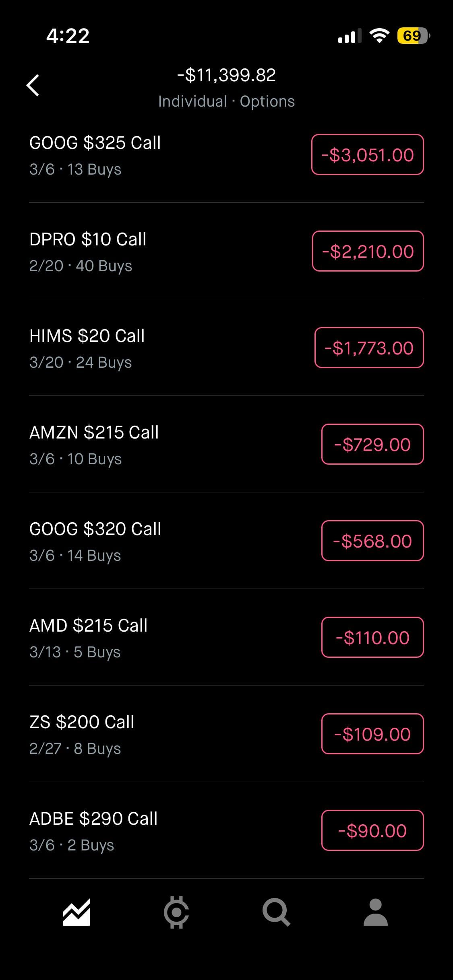Viewport: 453px width, 980px height.
Task: Tap the Individual · Options subtitle
Action: [226, 101]
